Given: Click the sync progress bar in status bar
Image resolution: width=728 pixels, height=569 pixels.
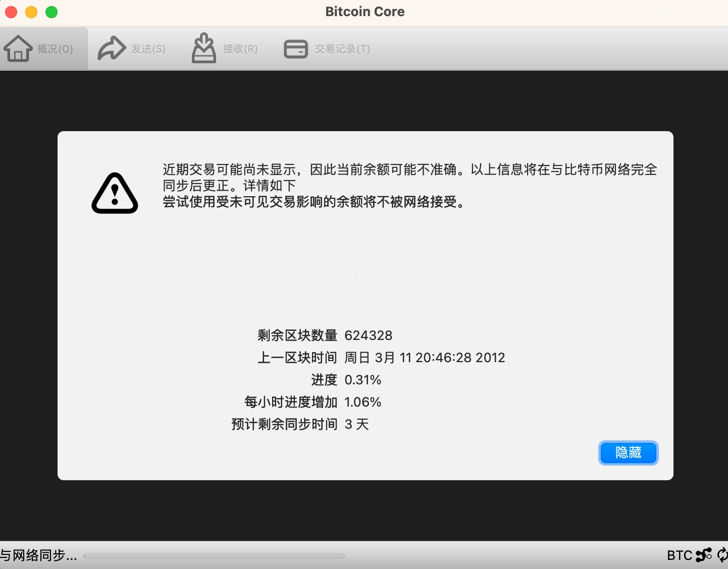Looking at the screenshot, I should coord(215,556).
